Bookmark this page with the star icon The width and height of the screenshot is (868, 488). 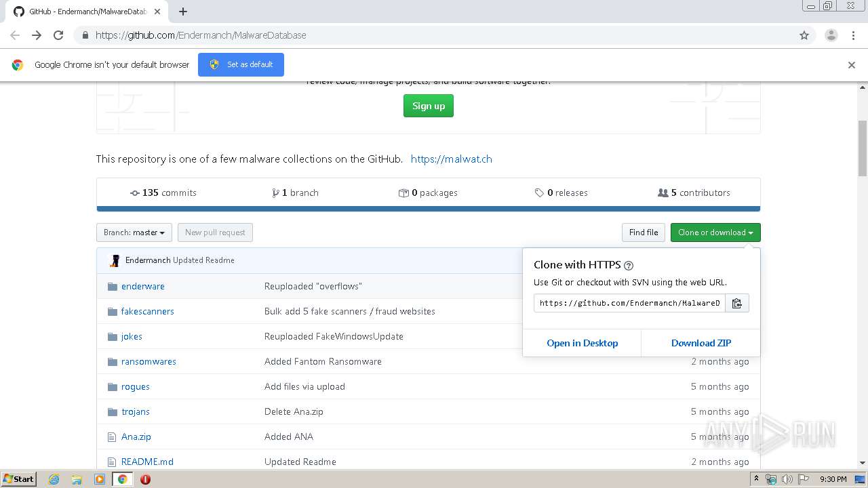804,35
